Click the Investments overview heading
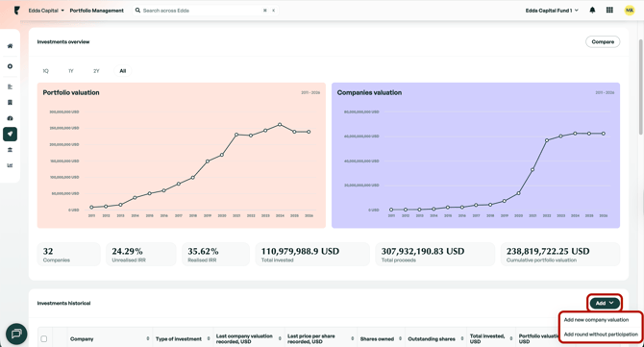This screenshot has height=347, width=644. click(63, 42)
